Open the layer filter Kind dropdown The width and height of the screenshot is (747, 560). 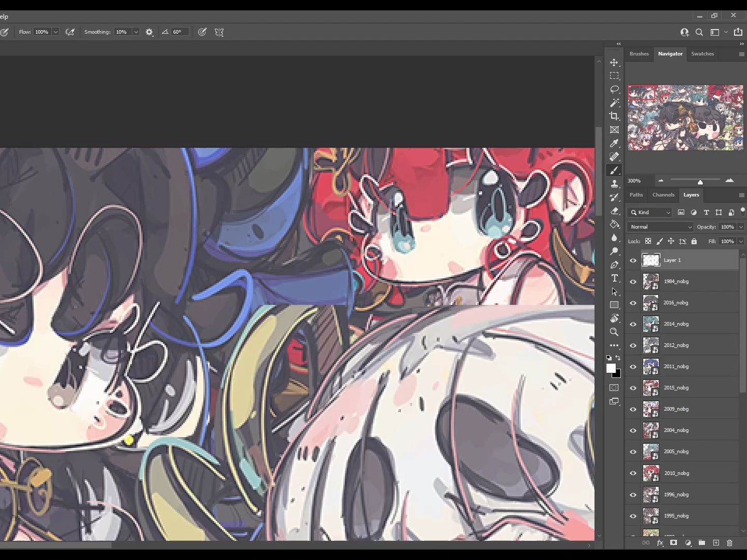pos(650,213)
